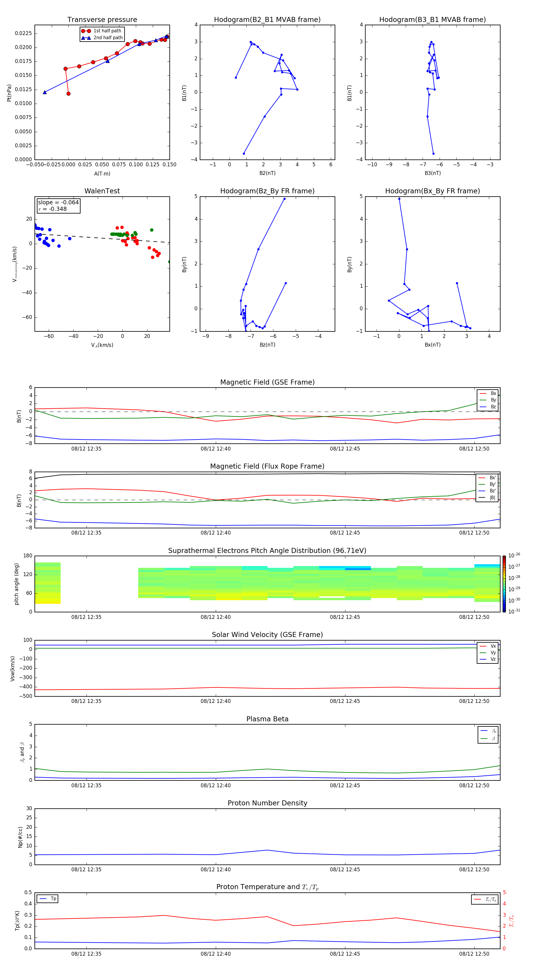Screen dimensions: 535x980
Task: Click Bx' legend entry in flux rope plot
Action: [487, 478]
